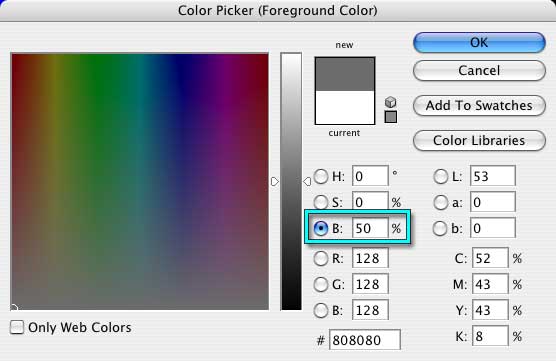Click the S saturation value field
The width and height of the screenshot is (556, 361).
(370, 202)
